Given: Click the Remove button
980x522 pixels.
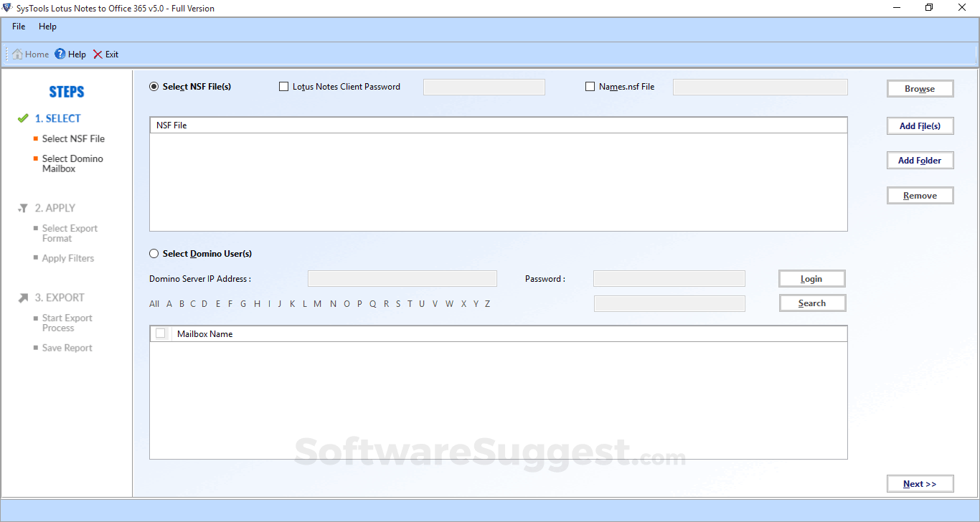Looking at the screenshot, I should 920,196.
